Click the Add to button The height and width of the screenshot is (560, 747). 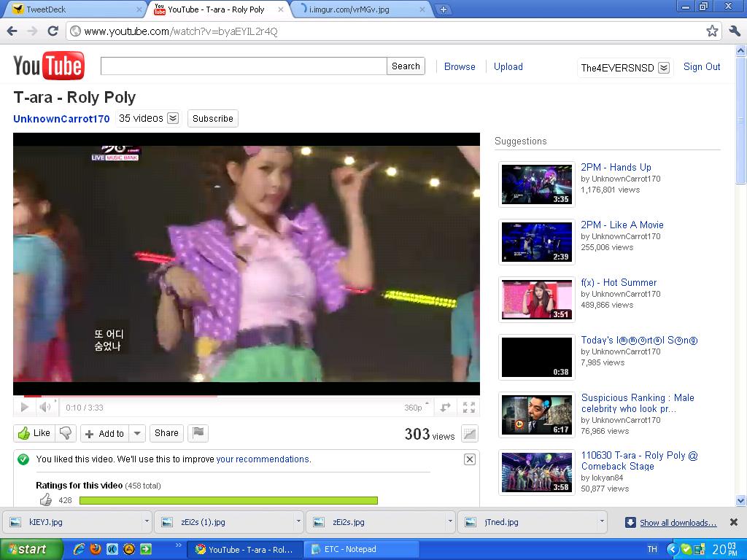[x=105, y=434]
